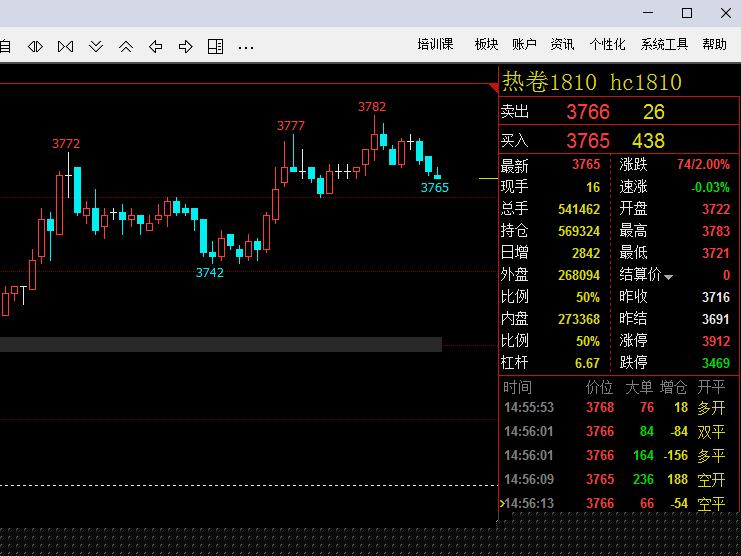The image size is (741, 556).
Task: Click the double chevron up icon
Action: point(126,46)
